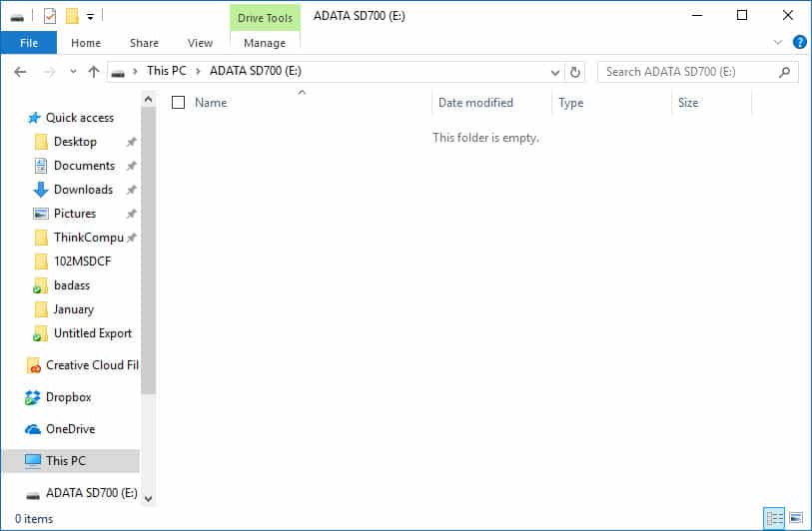Open the Manage tab under Drive Tools
This screenshot has height=531, width=812.
(265, 43)
